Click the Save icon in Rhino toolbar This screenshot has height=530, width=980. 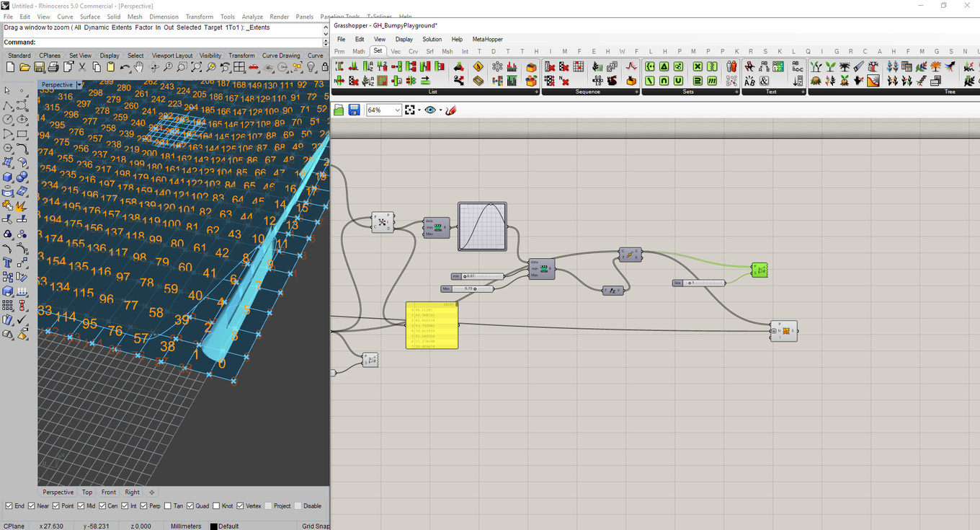(x=39, y=67)
